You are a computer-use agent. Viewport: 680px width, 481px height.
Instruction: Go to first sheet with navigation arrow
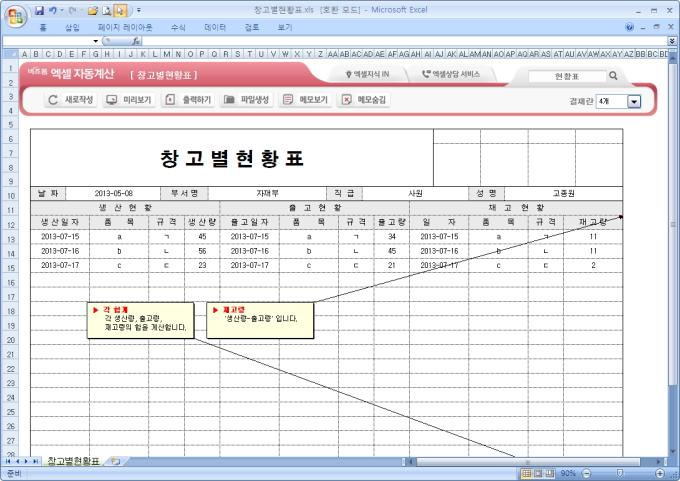pos(8,461)
